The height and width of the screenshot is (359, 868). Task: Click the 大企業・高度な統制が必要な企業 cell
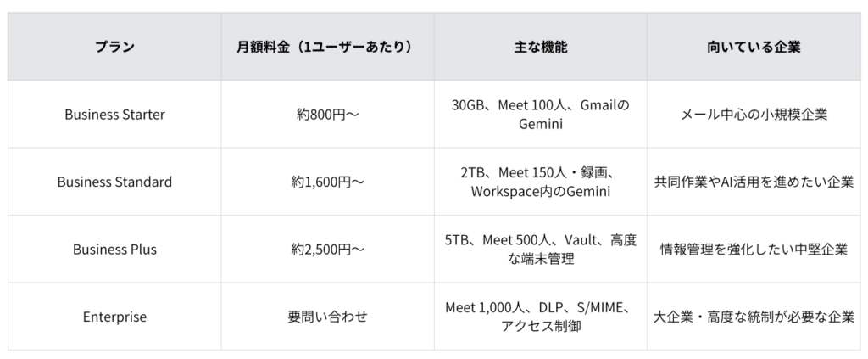pos(754,317)
